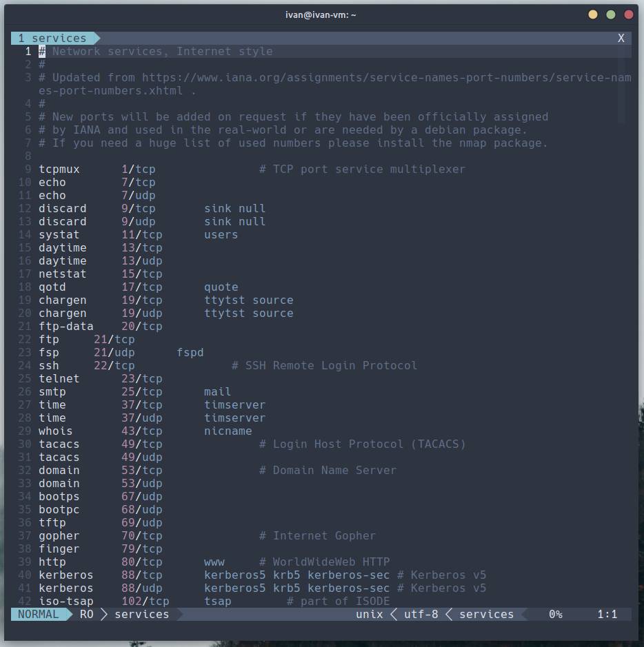The image size is (644, 647).
Task: Click the NORMAL mode indicator in statusline
Action: [39, 614]
